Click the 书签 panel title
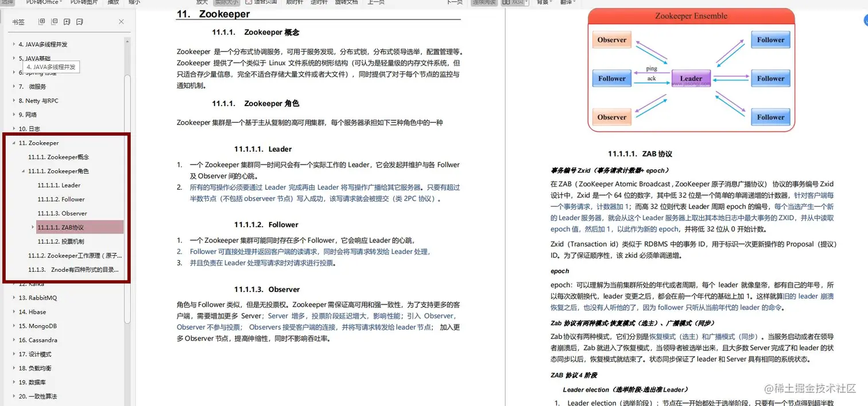The height and width of the screenshot is (406, 868). click(18, 22)
